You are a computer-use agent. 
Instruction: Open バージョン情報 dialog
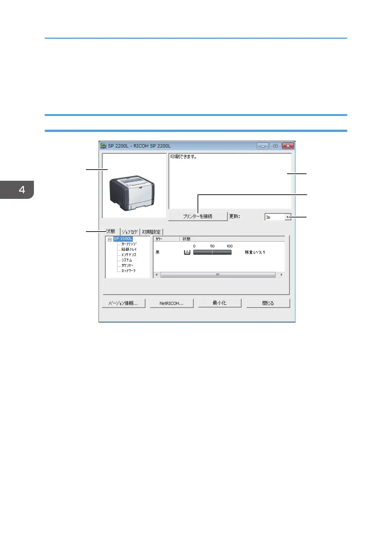click(123, 303)
